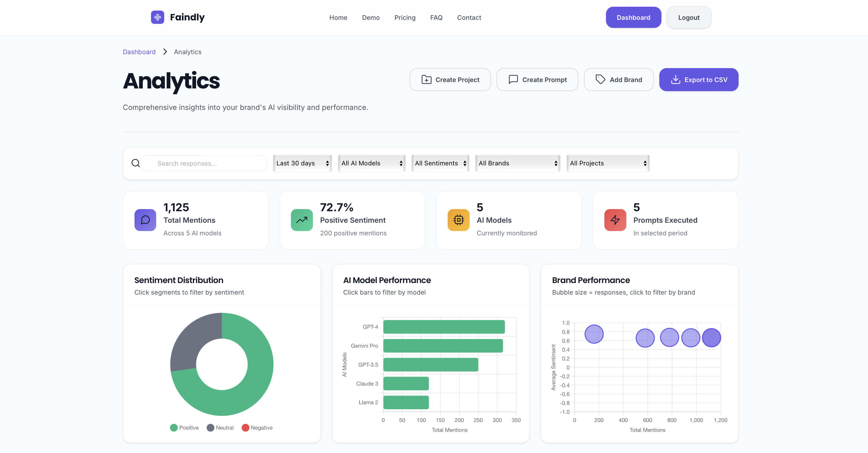This screenshot has height=453, width=868.
Task: Click the Total Mentions chat bubble icon
Action: coord(145,220)
